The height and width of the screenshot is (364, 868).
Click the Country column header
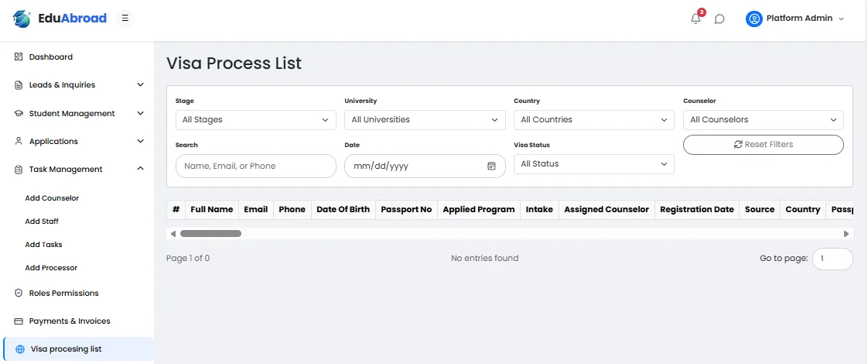[803, 209]
